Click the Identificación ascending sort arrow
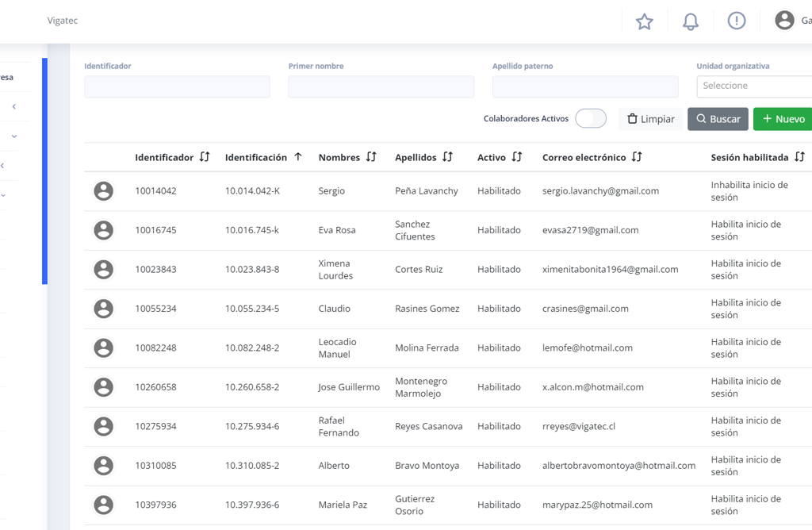The image size is (812, 530). (x=298, y=157)
